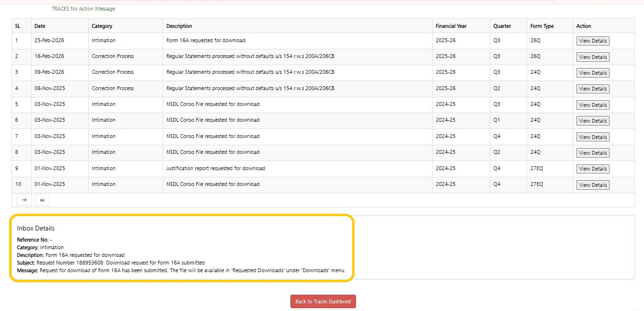Image resolution: width=644 pixels, height=311 pixels.
Task: Click the Category column header
Action: [x=102, y=26]
